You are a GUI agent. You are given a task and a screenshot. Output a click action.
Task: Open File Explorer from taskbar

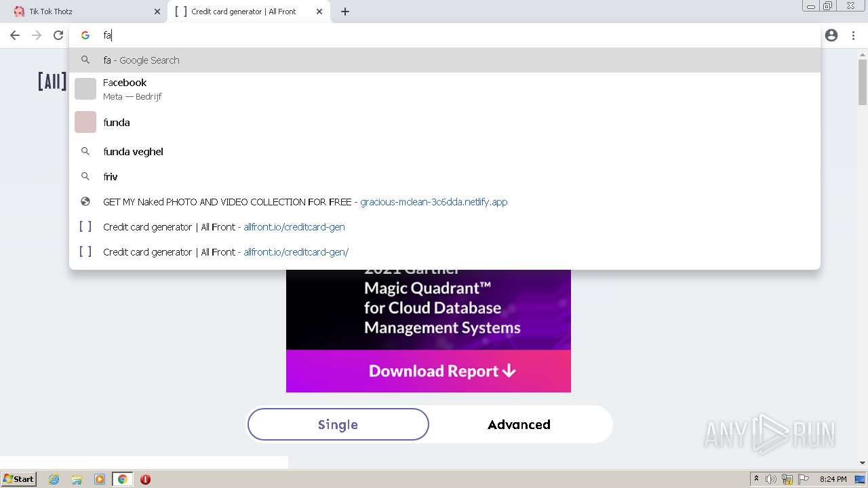(77, 479)
